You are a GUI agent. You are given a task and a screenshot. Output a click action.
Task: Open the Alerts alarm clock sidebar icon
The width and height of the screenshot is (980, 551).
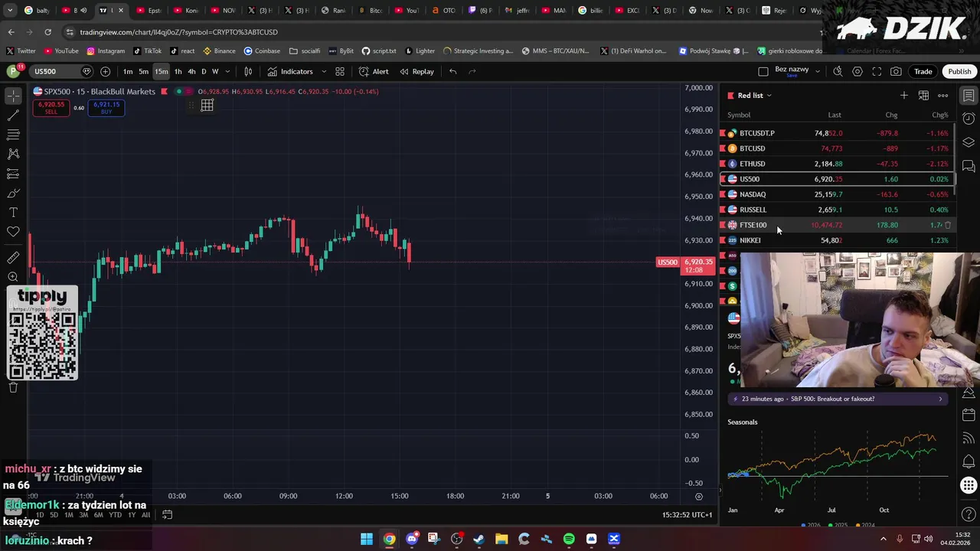click(x=969, y=119)
